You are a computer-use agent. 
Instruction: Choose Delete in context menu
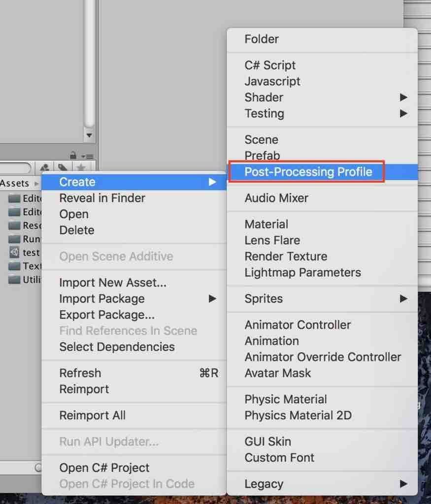[x=134, y=230]
